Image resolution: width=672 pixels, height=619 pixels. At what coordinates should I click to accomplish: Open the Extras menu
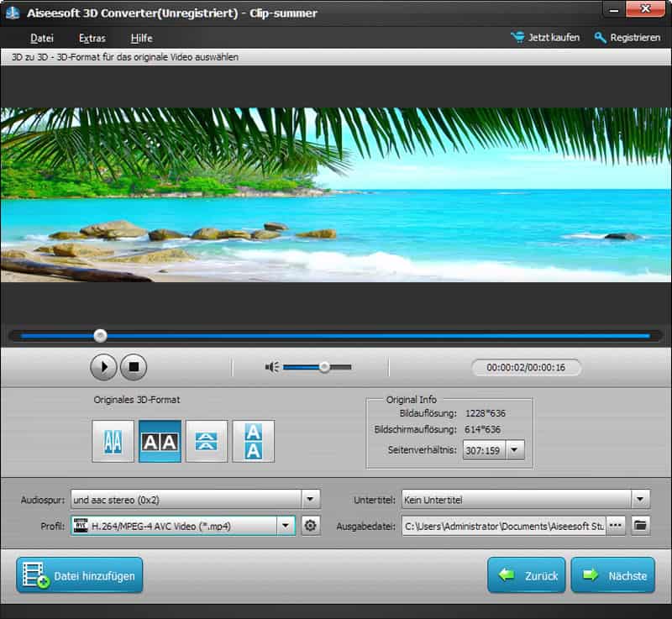click(91, 38)
